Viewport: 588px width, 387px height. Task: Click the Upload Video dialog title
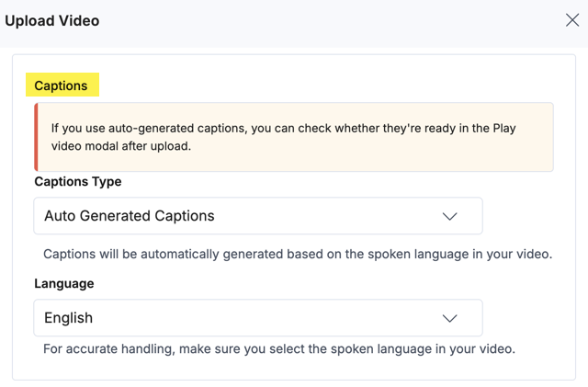pyautogui.click(x=52, y=20)
